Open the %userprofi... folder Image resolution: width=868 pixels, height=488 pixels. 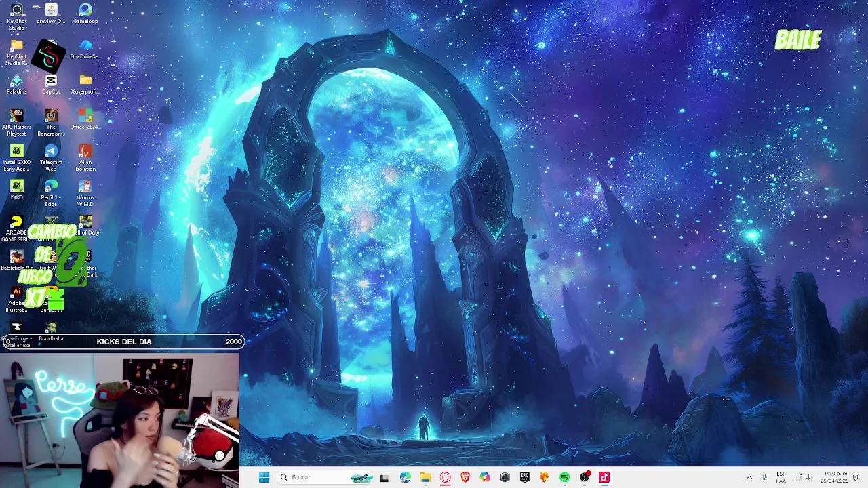(85, 84)
